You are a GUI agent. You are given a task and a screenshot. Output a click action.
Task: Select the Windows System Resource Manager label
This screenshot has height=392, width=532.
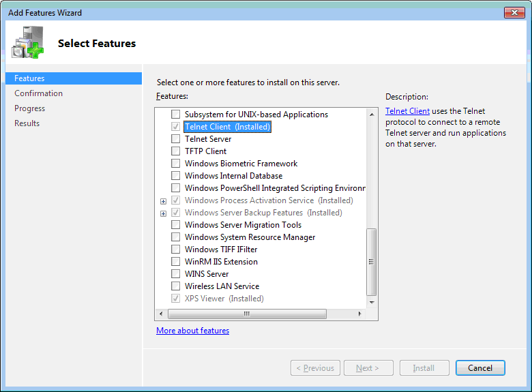point(250,237)
